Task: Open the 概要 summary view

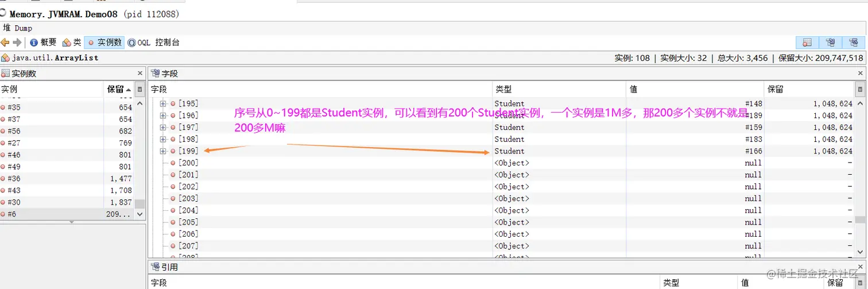Action: tap(43, 43)
